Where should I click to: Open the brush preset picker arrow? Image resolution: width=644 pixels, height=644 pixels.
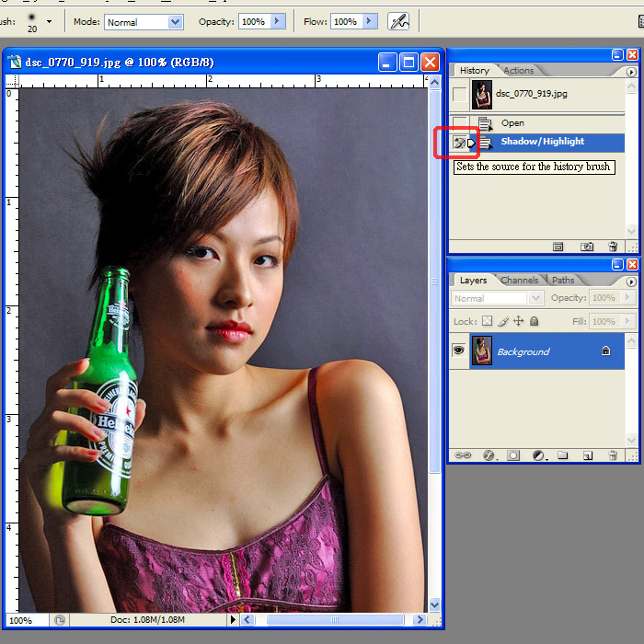click(x=49, y=21)
